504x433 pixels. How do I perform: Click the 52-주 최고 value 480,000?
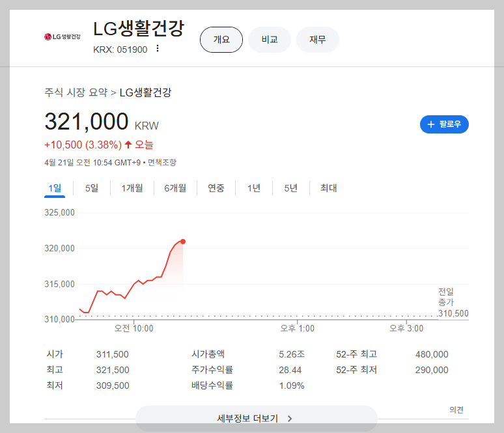pos(432,354)
